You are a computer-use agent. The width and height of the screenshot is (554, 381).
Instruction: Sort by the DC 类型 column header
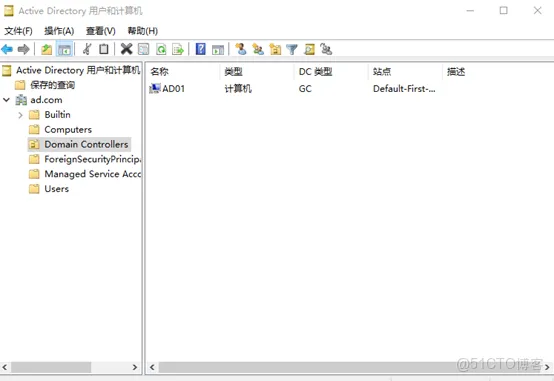click(331, 72)
